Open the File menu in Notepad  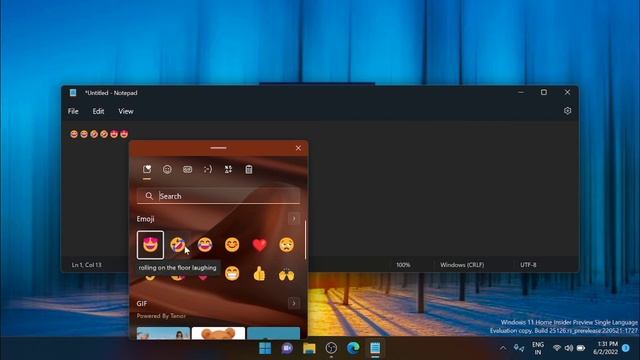click(73, 111)
